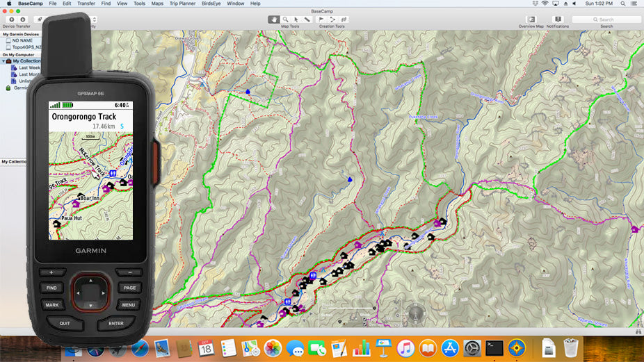Click the blue water drop near Puketaha valley
644x362 pixels.
[350, 179]
